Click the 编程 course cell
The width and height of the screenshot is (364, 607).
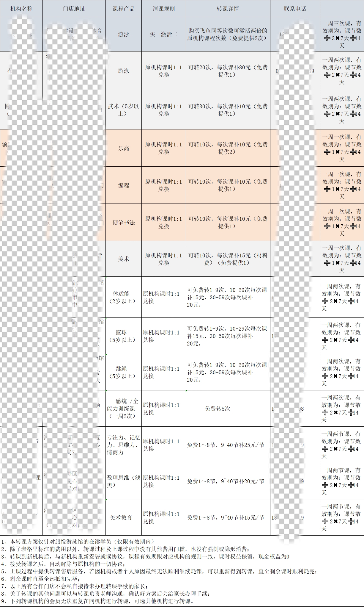pos(123,185)
